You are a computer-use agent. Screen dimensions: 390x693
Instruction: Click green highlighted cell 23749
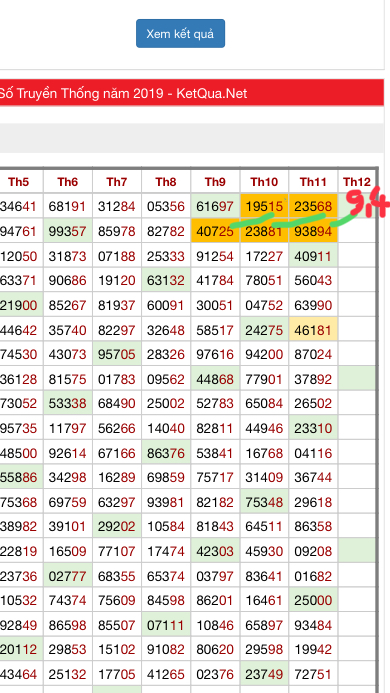[x=264, y=674]
